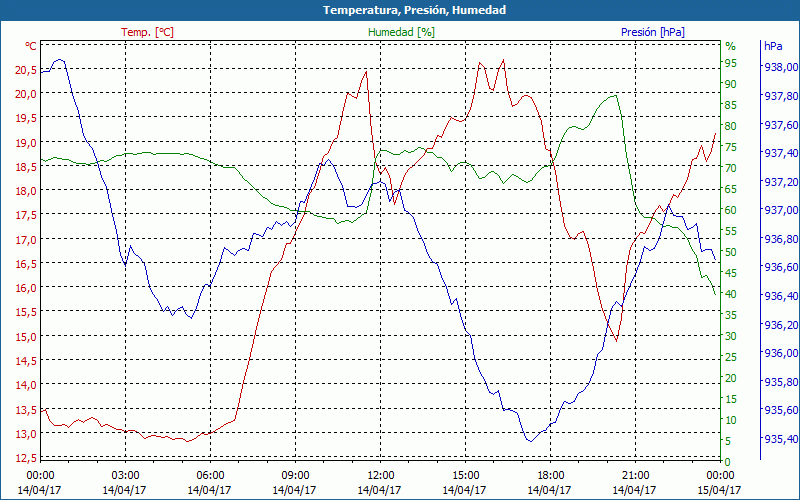Screen dimensions: 800x500
Task: Click the '20,0' temperature axis value
Action: pyautogui.click(x=26, y=93)
